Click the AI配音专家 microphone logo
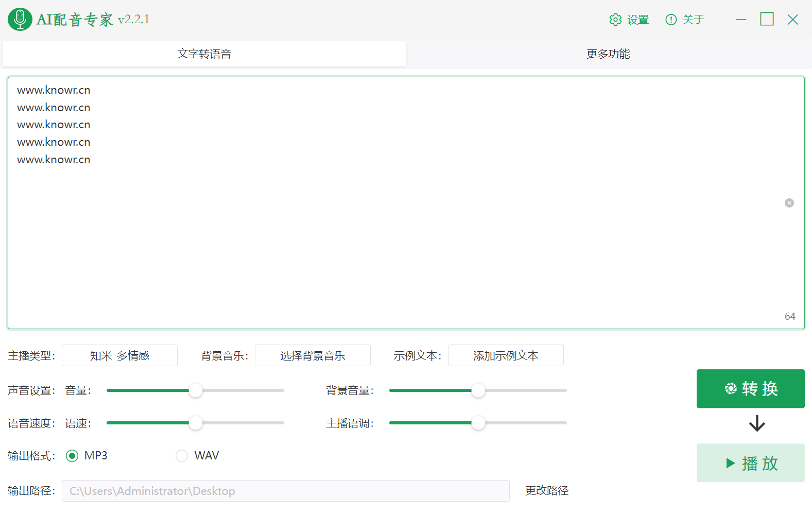Screen dimensions: 812x514 20,20
